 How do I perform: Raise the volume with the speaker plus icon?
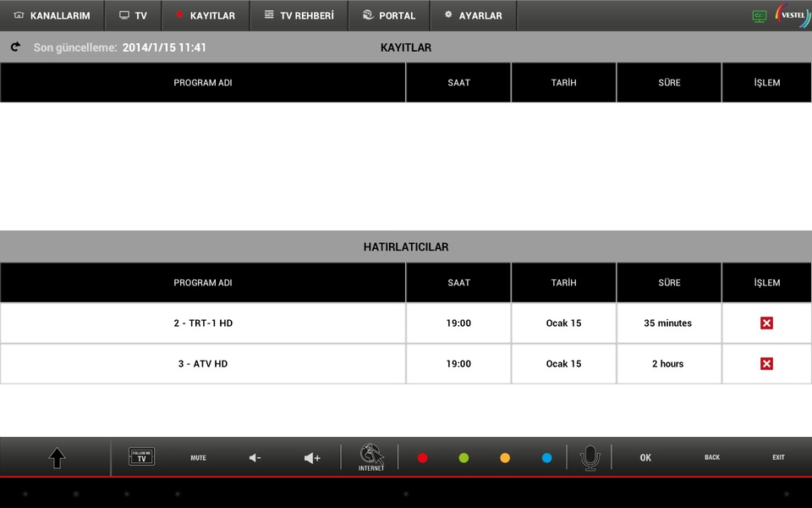(312, 458)
